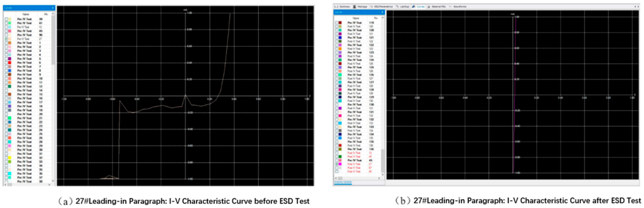Select Post IV Test row pin 13 in red

tap(358, 153)
